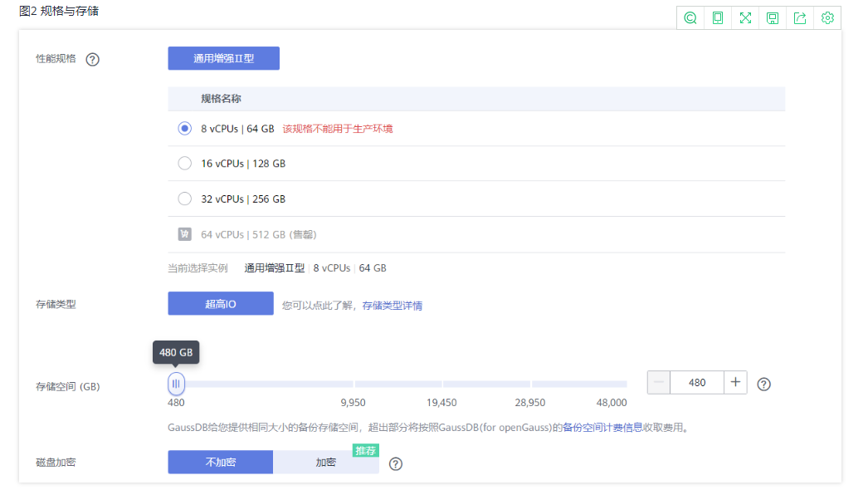Click the tablet view icon in the toolbar
This screenshot has height=490, width=868.
coord(718,17)
